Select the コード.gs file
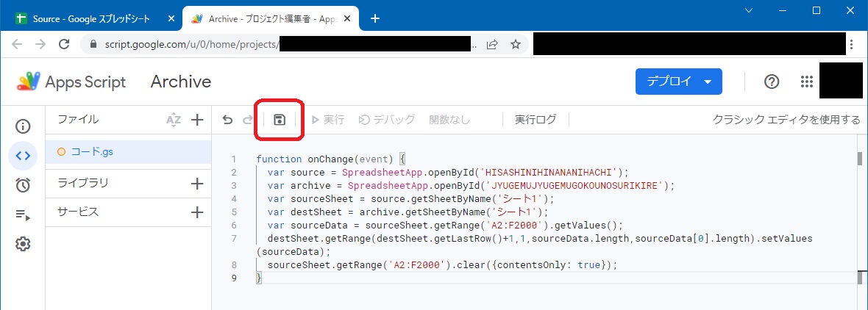Image resolution: width=868 pixels, height=310 pixels. (x=128, y=152)
